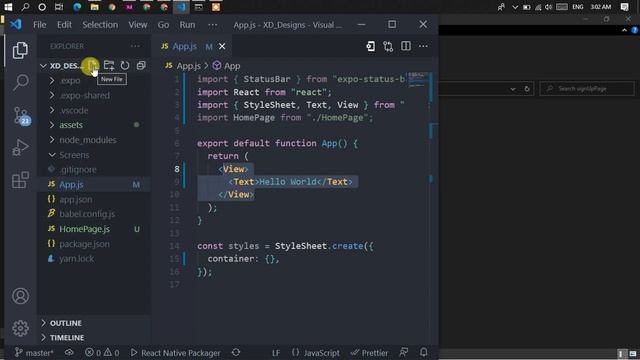Viewport: 640px width, 360px height.
Task: Click the compare changes toolbar icon
Action: 388,46
